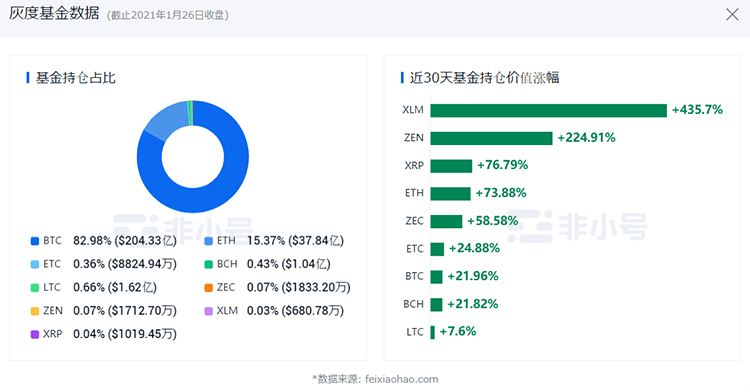The width and height of the screenshot is (750, 392).
Task: Click the +24.88% value label
Action: pyautogui.click(x=474, y=248)
